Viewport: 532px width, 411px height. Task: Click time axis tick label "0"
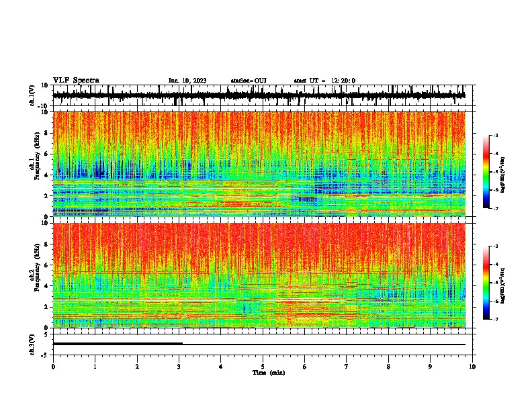pyautogui.click(x=53, y=367)
